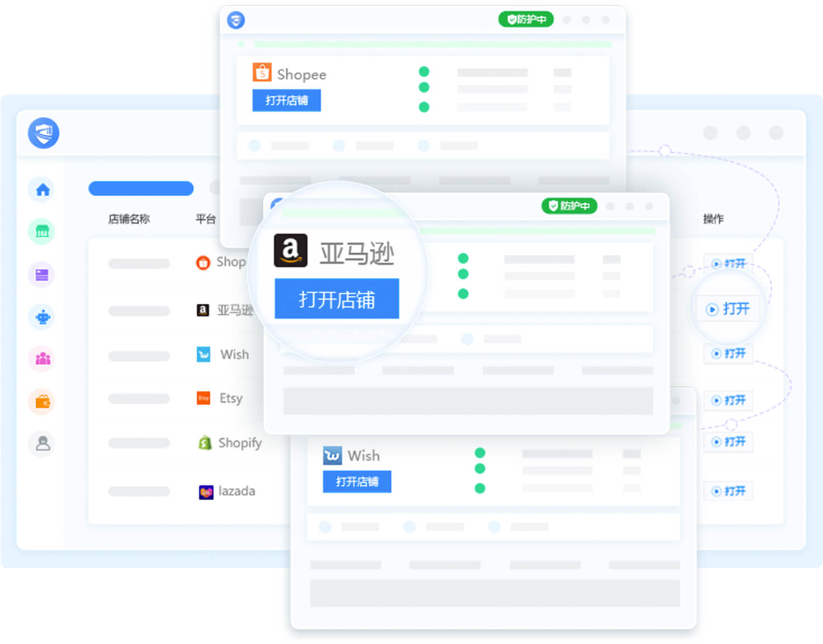This screenshot has height=644, width=823.
Task: Open the pink team members icon
Action: click(x=42, y=358)
